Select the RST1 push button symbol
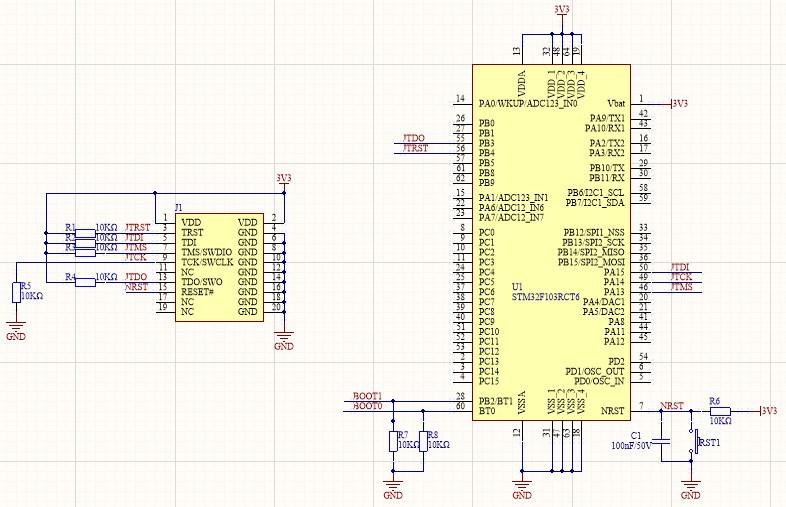This screenshot has height=507, width=786. pyautogui.click(x=694, y=441)
